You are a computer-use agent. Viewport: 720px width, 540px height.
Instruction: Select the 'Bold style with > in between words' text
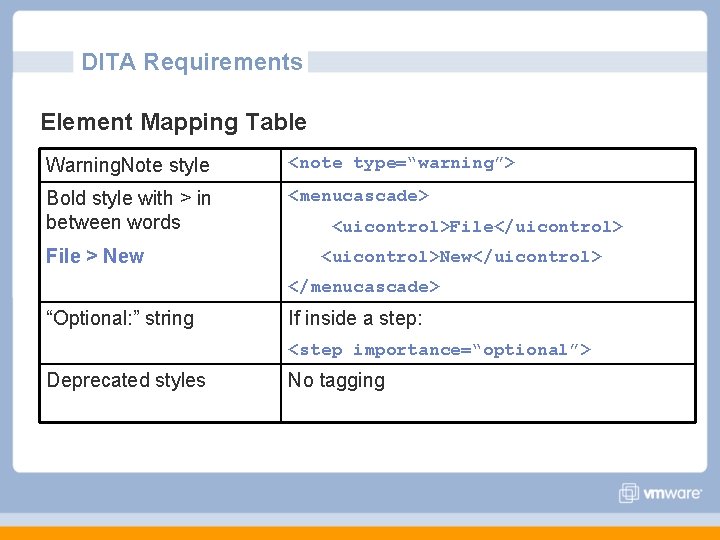129,210
